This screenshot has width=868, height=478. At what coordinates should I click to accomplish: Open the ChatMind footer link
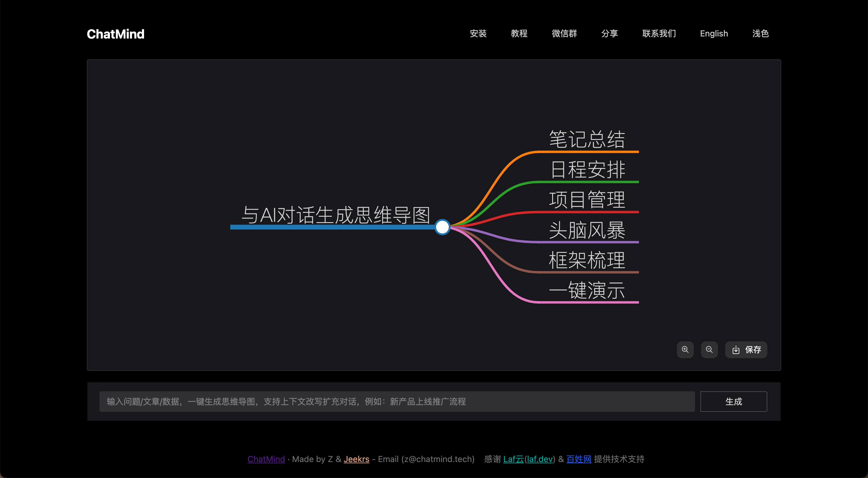pos(266,459)
